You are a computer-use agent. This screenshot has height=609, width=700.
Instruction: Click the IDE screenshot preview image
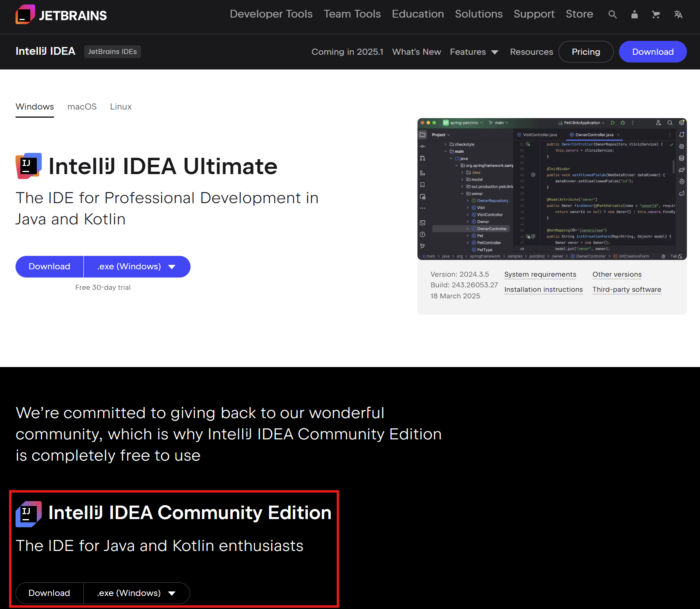point(552,189)
